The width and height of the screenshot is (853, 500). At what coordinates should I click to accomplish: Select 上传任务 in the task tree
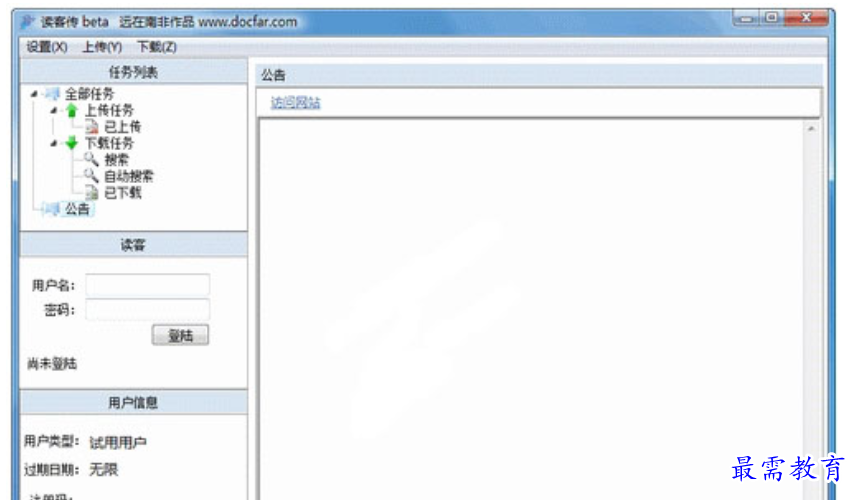point(109,110)
